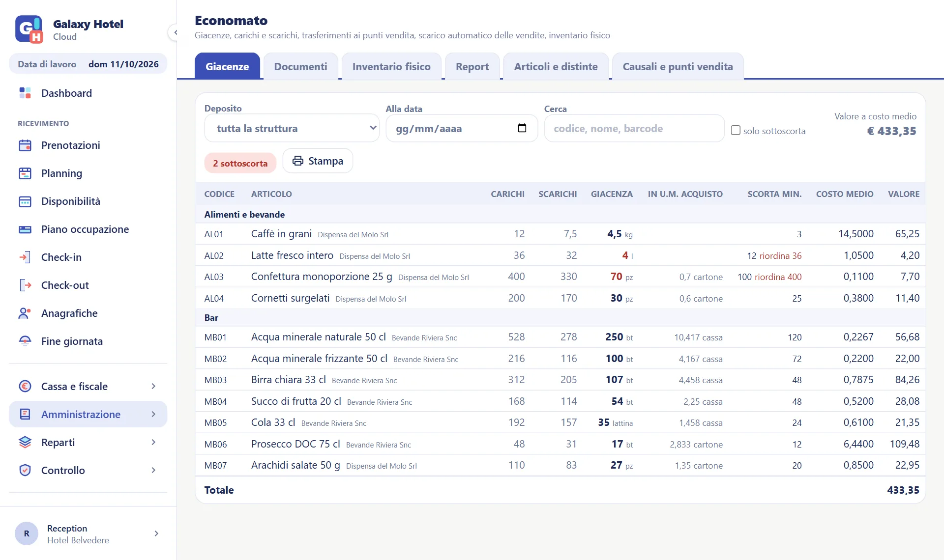Click the Anagrafiche people icon

[x=25, y=313]
